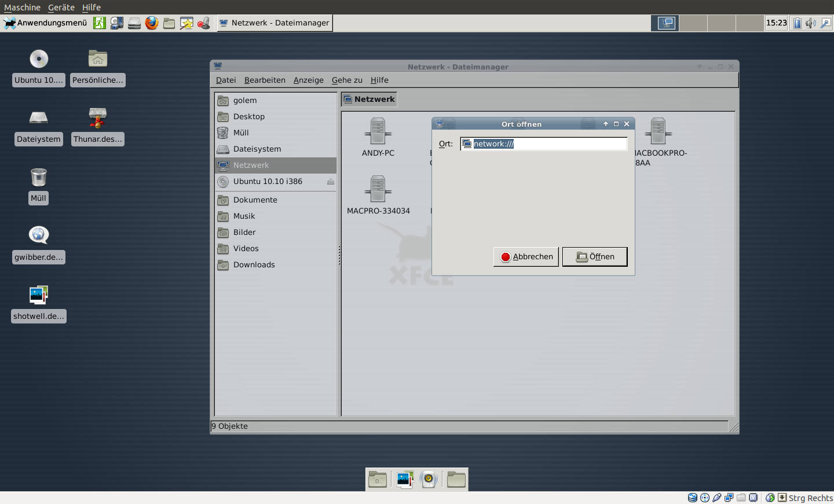Eject the Ubuntu 10.10 i386 medium

click(x=332, y=181)
